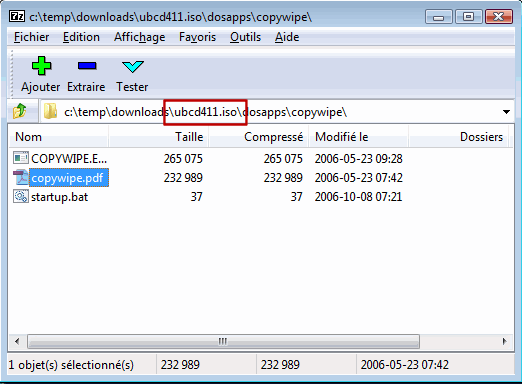This screenshot has width=522, height=384.
Task: Close the 7-Zip window
Action: tap(499, 17)
